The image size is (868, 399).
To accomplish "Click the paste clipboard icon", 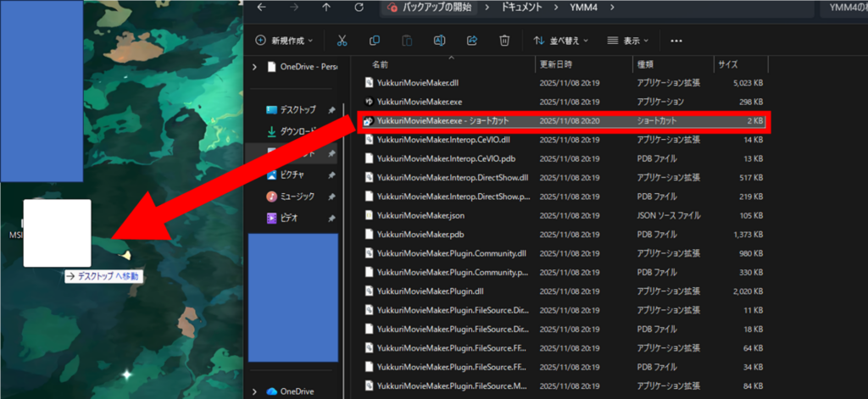I will tap(407, 41).
